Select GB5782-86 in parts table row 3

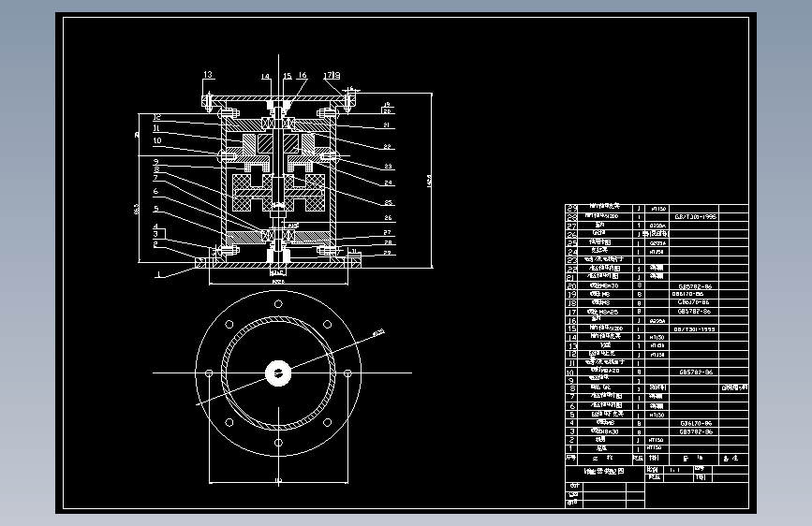coord(696,431)
